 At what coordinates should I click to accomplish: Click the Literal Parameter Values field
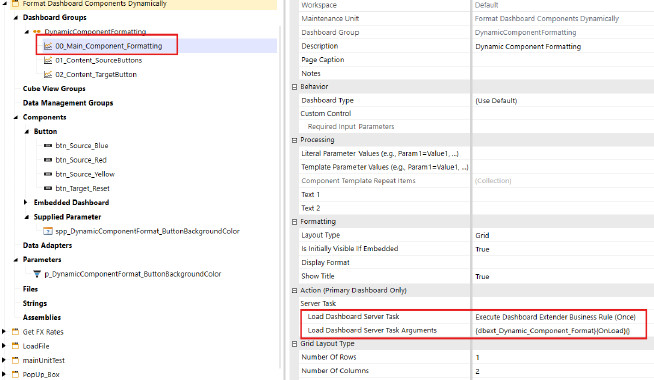563,154
